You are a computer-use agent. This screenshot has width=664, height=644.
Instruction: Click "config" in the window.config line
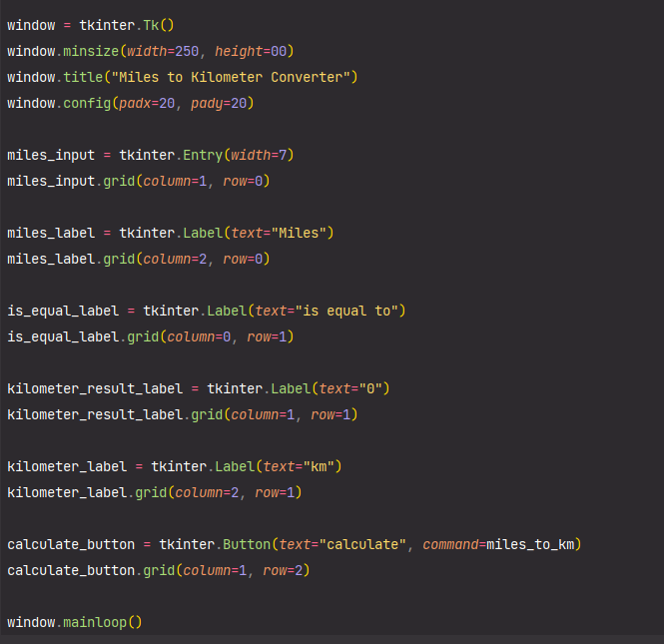pyautogui.click(x=87, y=103)
